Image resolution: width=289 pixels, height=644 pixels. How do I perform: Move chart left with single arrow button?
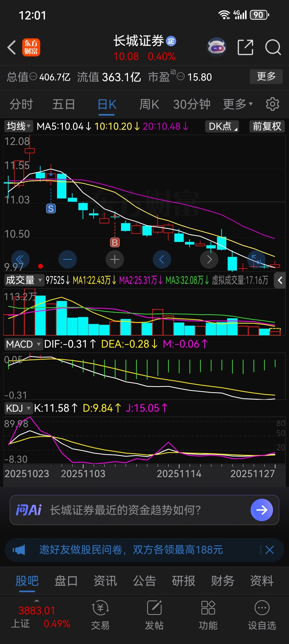[x=162, y=259]
